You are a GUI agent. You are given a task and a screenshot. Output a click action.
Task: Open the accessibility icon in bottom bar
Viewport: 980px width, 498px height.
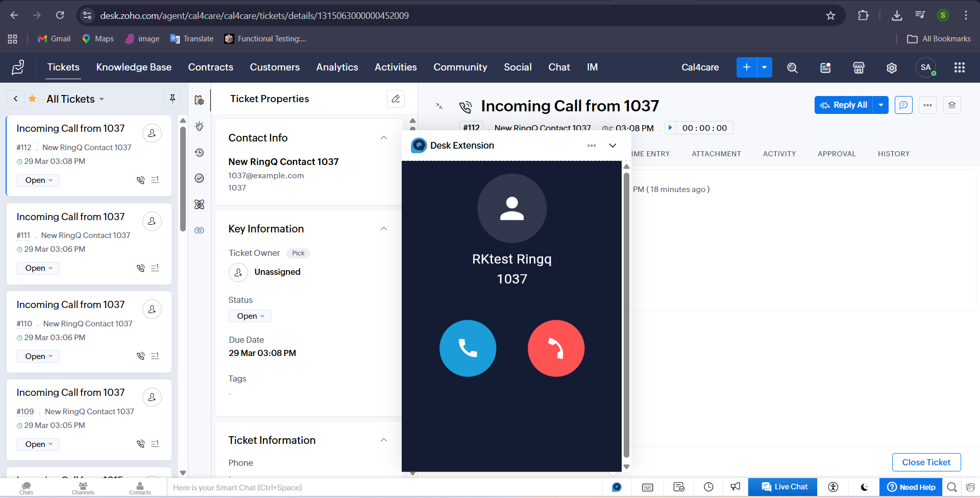pyautogui.click(x=833, y=487)
